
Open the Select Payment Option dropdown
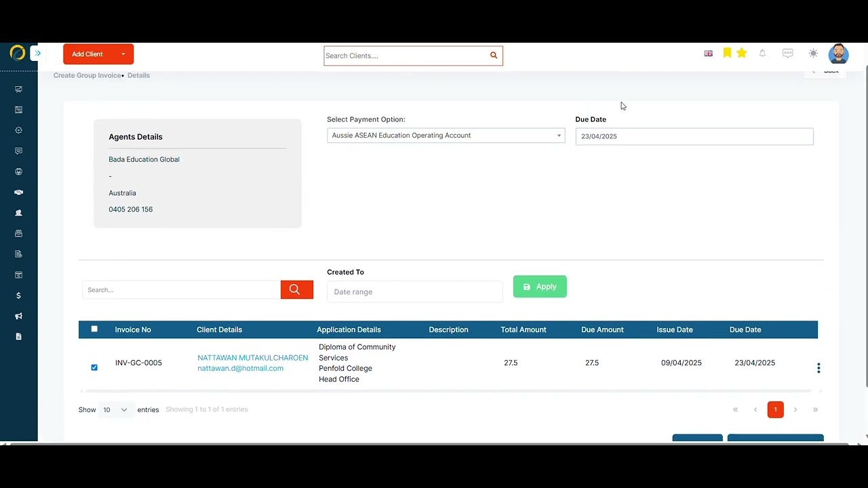[x=446, y=136]
